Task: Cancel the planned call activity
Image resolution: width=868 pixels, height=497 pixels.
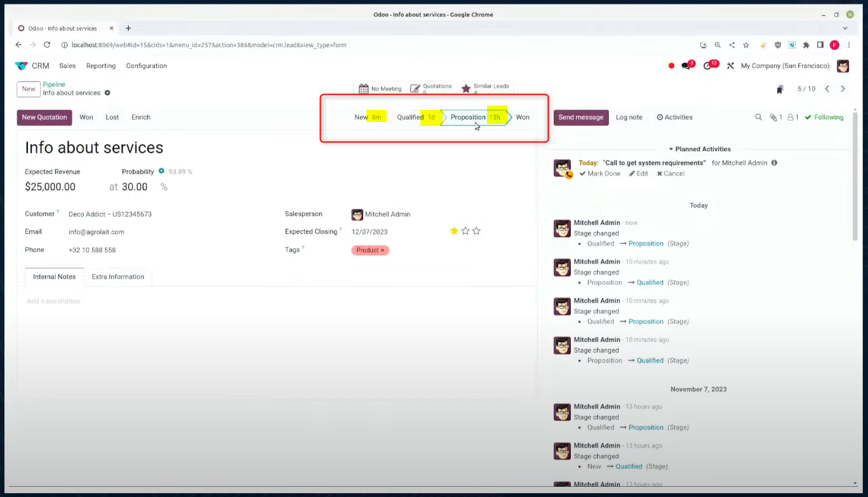Action: [x=671, y=174]
